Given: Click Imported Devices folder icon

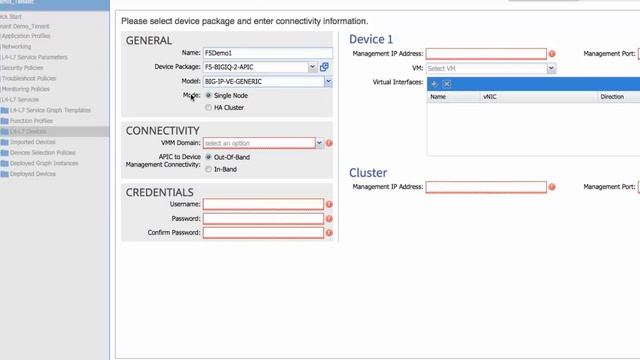Looking at the screenshot, I should coord(4,142).
